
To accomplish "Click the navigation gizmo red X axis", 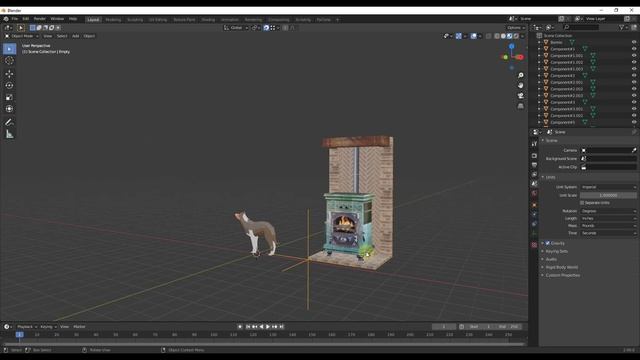I will click(520, 57).
